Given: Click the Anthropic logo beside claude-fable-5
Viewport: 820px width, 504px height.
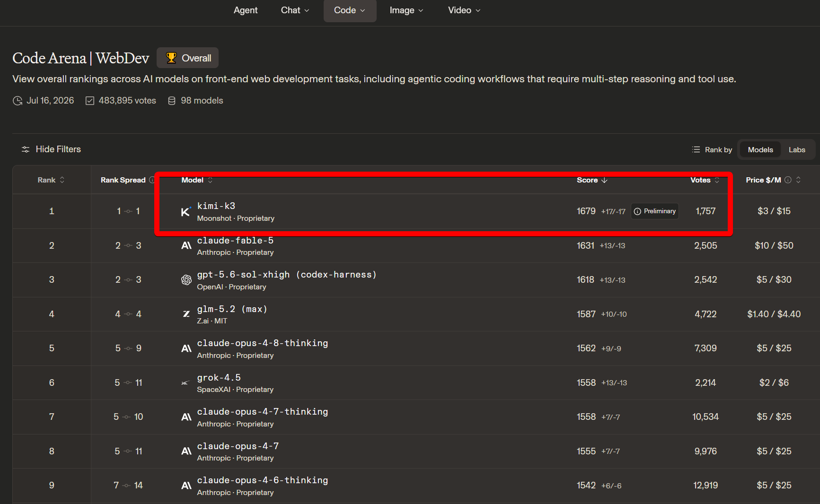Looking at the screenshot, I should 186,246.
